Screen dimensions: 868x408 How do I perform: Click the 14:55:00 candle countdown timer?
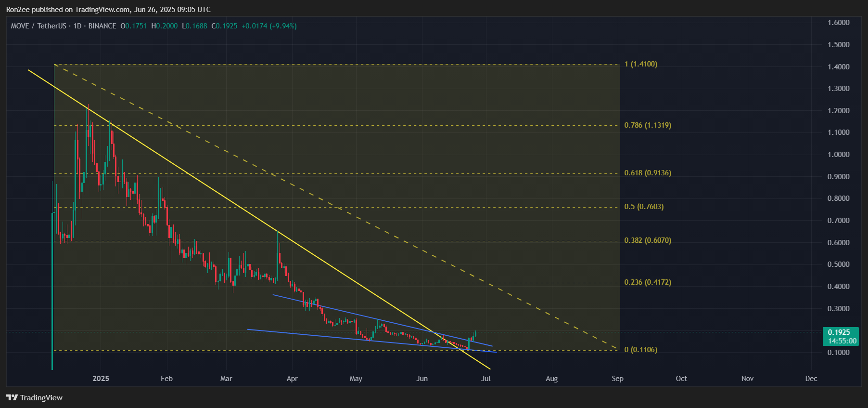click(841, 341)
